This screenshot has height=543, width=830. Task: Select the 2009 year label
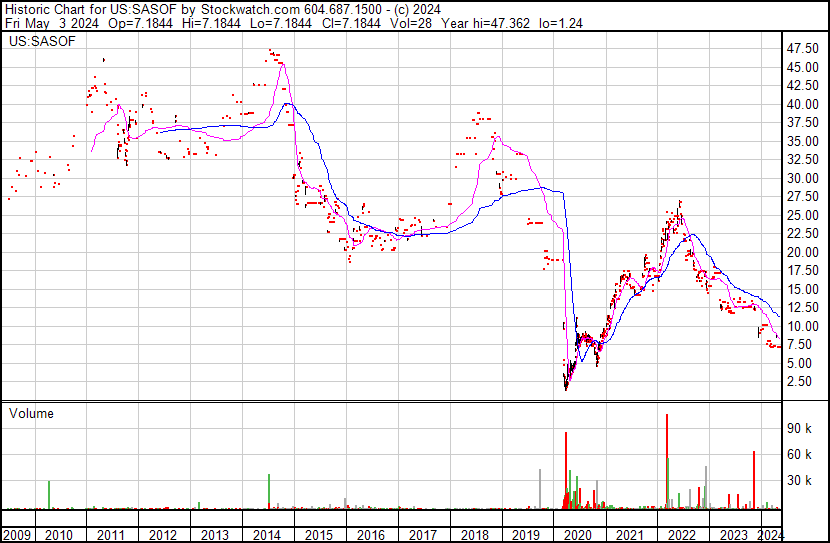[x=17, y=535]
